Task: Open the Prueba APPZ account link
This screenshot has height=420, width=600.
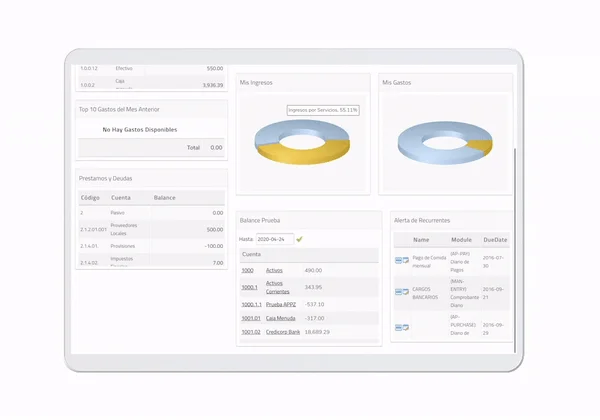Action: point(281,304)
